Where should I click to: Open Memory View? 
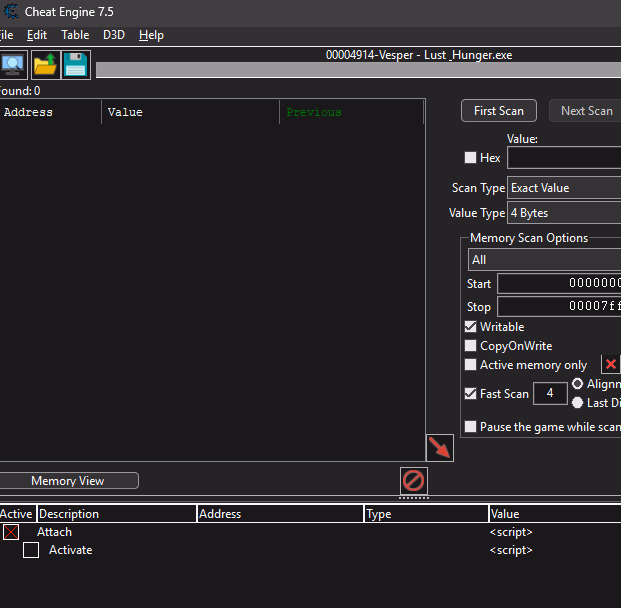[68, 481]
